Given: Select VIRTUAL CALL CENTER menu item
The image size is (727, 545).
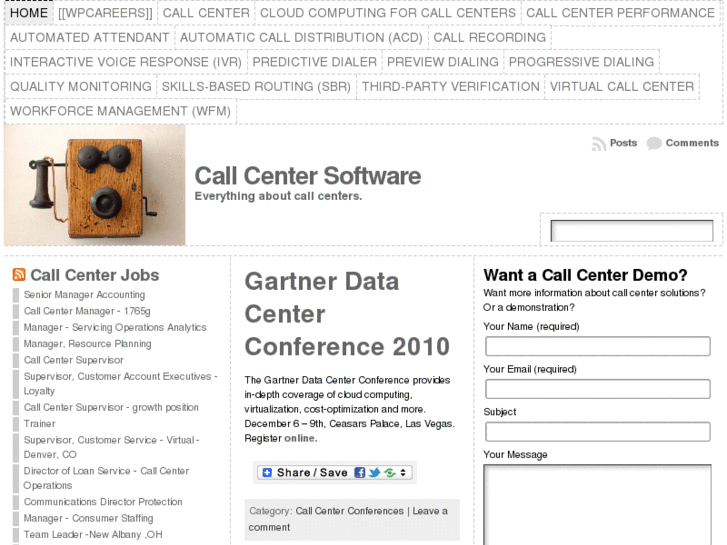Looking at the screenshot, I should [x=622, y=87].
